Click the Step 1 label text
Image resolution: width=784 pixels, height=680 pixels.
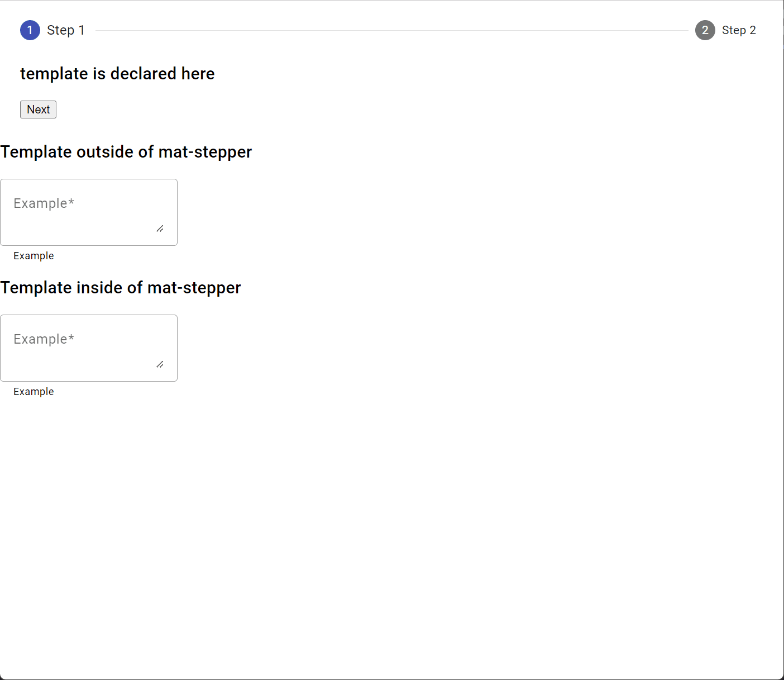[x=66, y=30]
